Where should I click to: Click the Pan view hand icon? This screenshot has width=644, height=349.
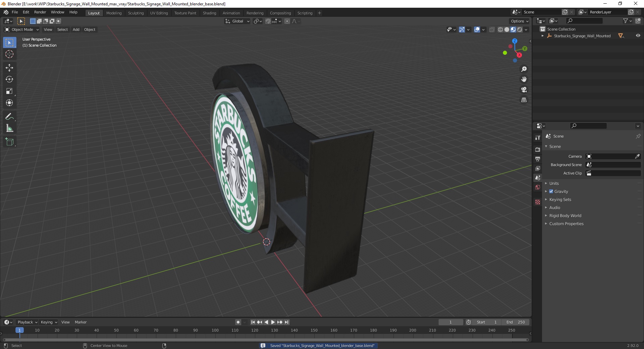tap(524, 80)
